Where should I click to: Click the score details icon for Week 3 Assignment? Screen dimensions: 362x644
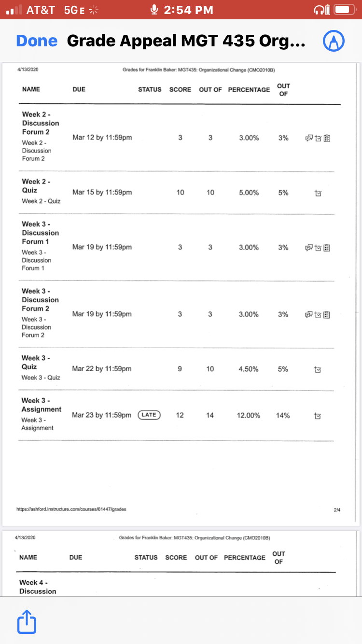click(318, 415)
